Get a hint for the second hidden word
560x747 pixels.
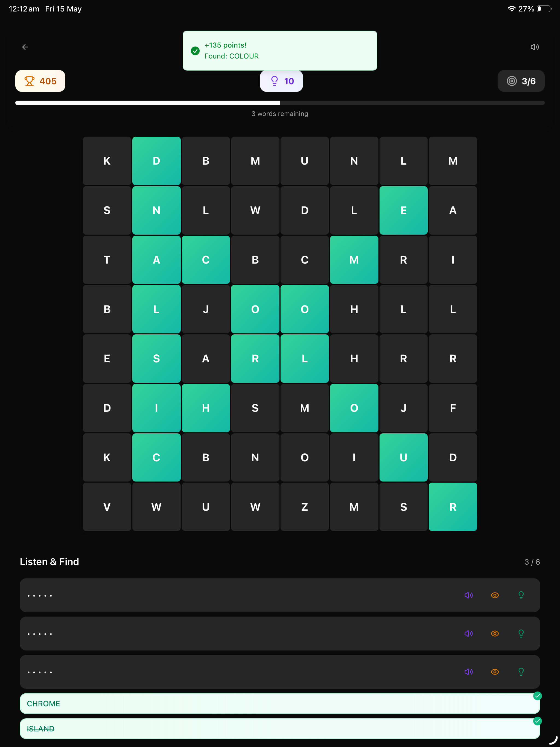[x=521, y=633]
